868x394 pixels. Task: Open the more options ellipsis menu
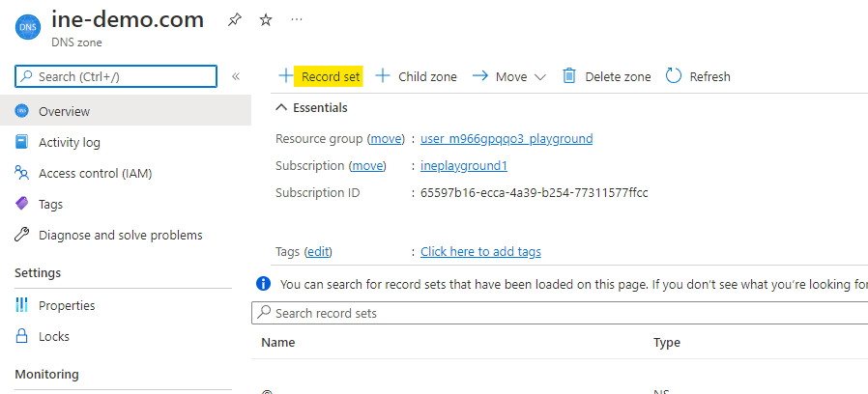297,19
